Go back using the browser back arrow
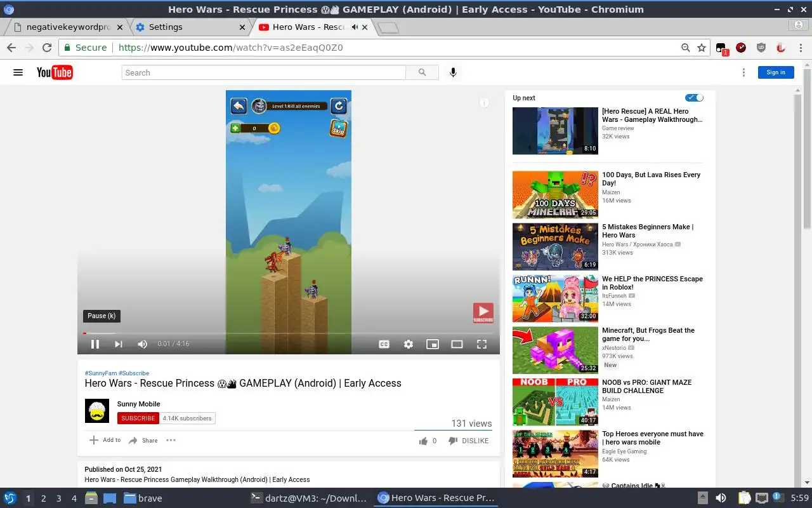Screen dimensions: 812x508 (x=11, y=48)
